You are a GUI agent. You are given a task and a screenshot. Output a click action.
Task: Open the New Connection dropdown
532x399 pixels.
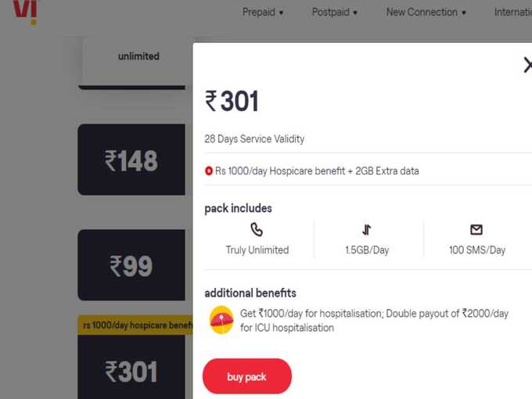(x=426, y=13)
